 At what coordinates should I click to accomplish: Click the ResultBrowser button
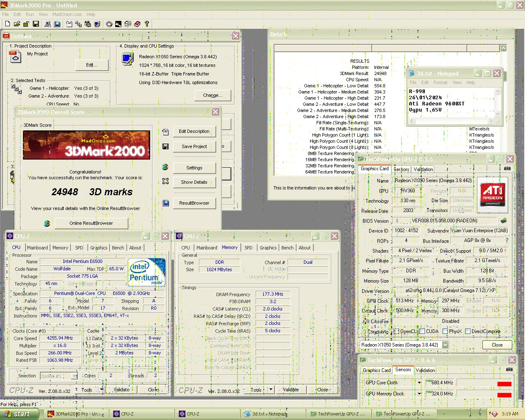pyautogui.click(x=194, y=203)
